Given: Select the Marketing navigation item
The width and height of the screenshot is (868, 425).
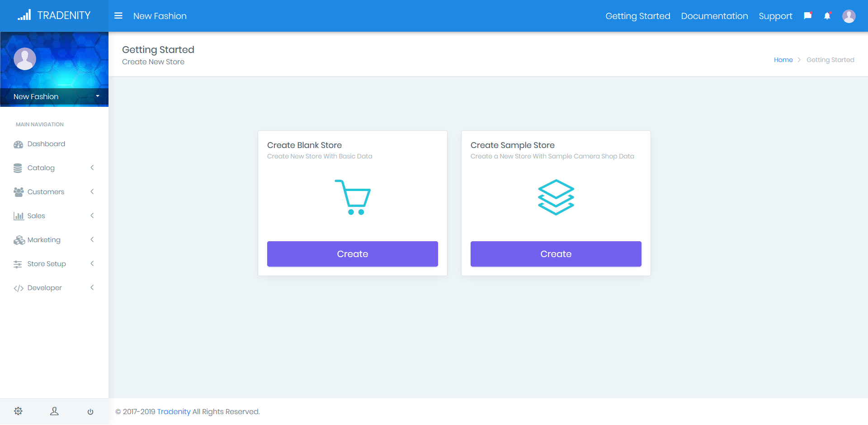Looking at the screenshot, I should [54, 240].
